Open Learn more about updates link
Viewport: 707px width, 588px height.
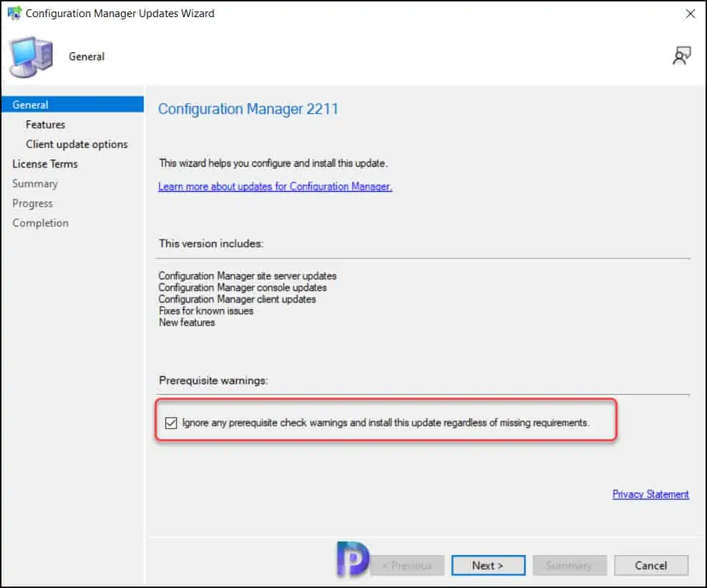pos(275,186)
